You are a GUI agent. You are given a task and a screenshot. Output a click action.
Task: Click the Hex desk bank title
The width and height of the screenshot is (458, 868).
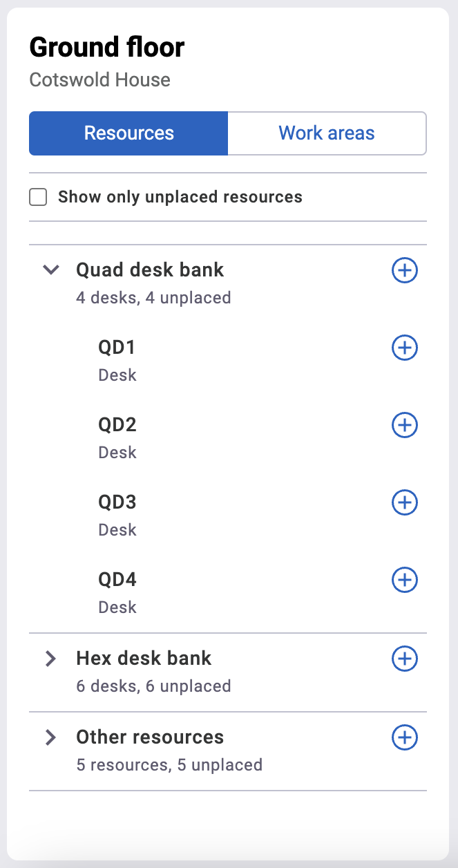[144, 658]
